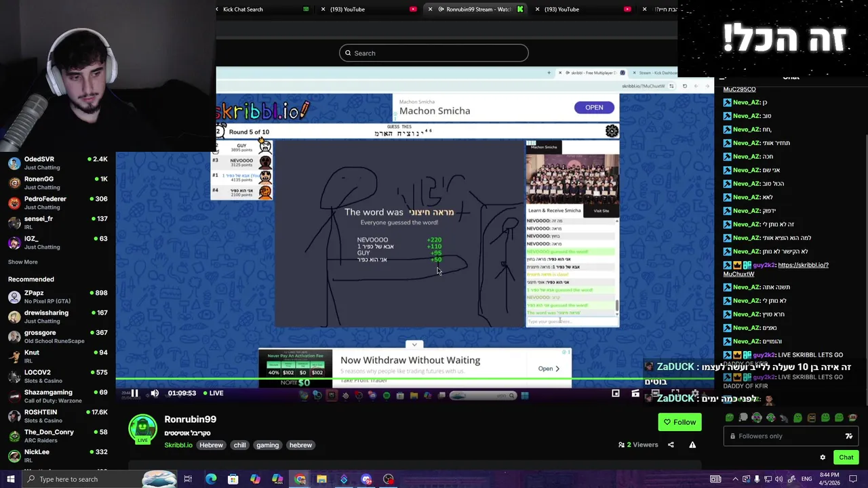The width and height of the screenshot is (868, 488).
Task: Open The_Don_Conry recommended channel
Action: coord(58,436)
